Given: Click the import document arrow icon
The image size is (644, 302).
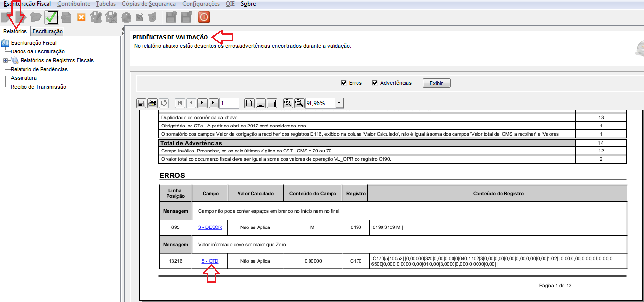Looking at the screenshot, I should (x=66, y=17).
